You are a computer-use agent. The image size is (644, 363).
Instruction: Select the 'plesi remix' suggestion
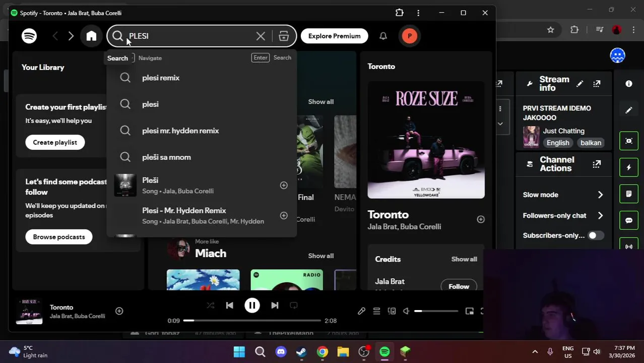202,78
